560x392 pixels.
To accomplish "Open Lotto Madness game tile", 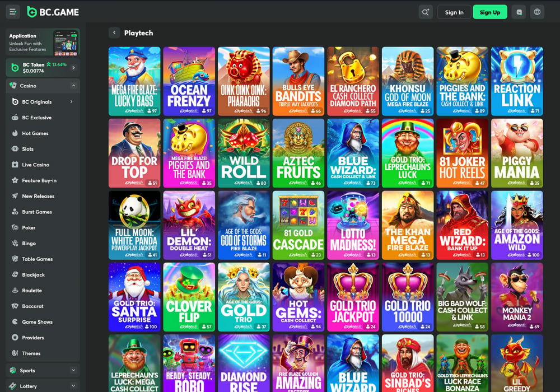I will [x=353, y=225].
